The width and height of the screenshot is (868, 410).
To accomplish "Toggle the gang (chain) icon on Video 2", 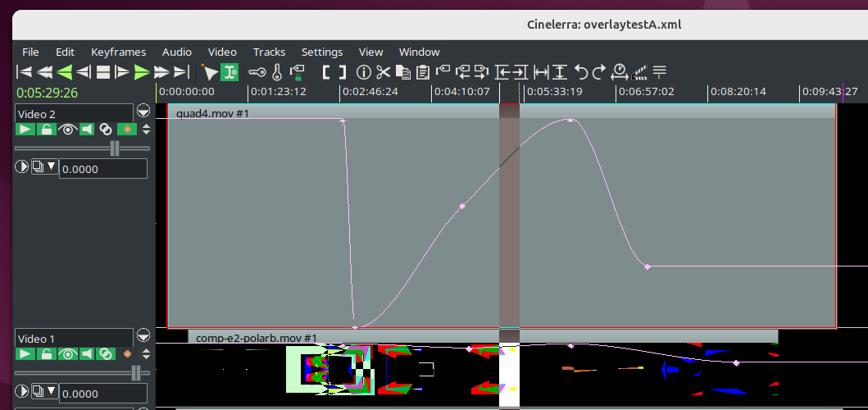I will [106, 129].
